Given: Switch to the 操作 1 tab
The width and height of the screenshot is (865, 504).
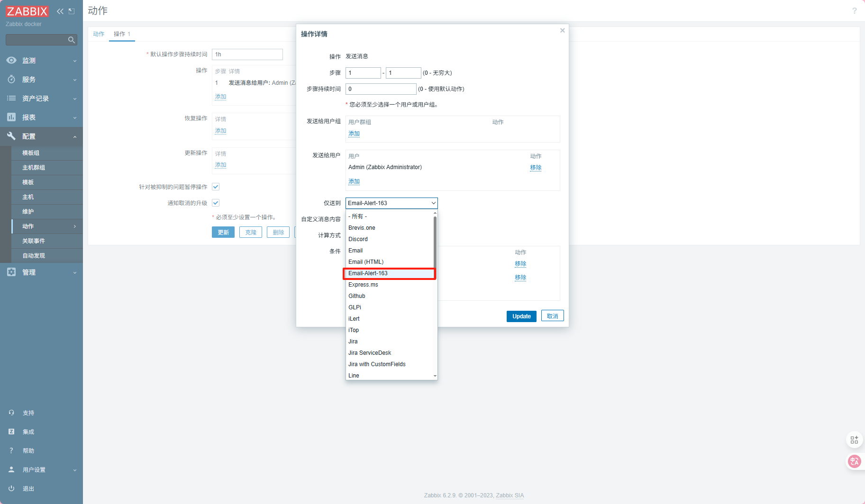Looking at the screenshot, I should 122,34.
